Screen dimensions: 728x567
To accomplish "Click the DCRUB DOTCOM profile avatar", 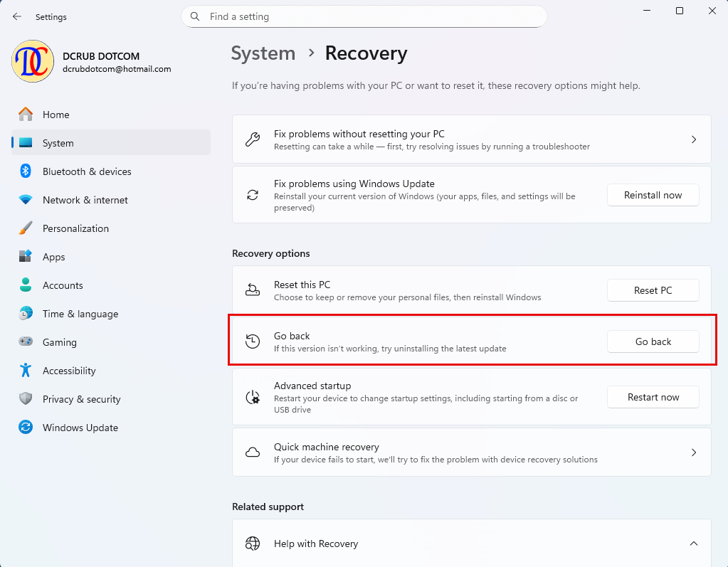I will (33, 61).
